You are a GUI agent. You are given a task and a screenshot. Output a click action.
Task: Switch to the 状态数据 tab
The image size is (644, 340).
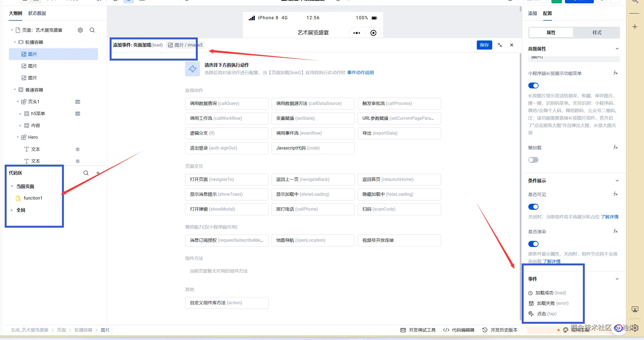click(x=37, y=13)
